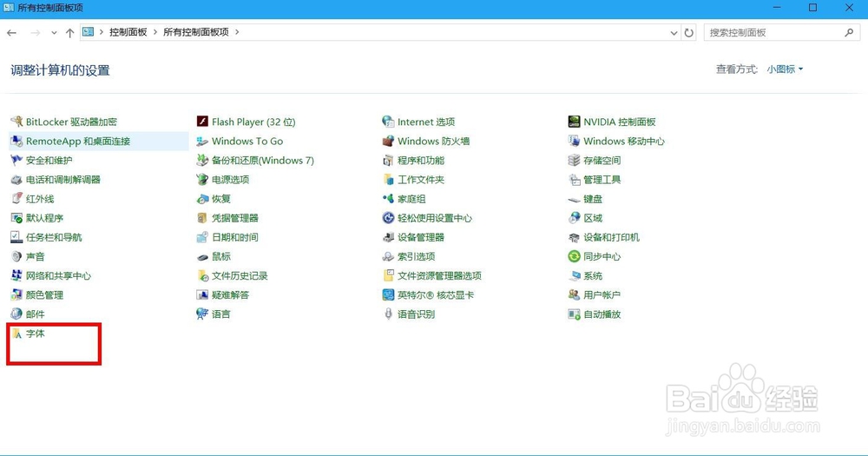Screen dimensions: 868x456
Task: Click the 轻松使用设置中心 icon
Action: tap(388, 218)
